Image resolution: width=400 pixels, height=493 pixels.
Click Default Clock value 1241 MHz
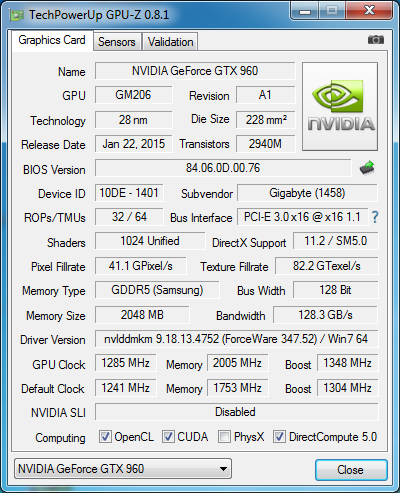125,388
